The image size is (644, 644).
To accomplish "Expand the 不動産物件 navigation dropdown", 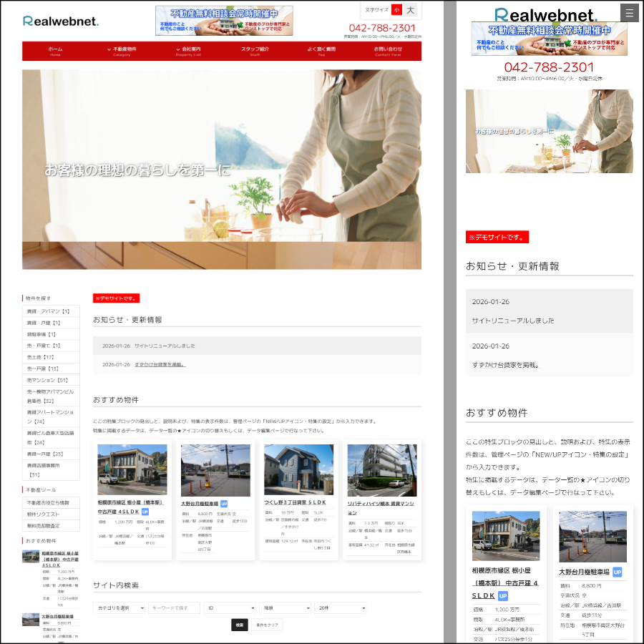I will [x=122, y=51].
